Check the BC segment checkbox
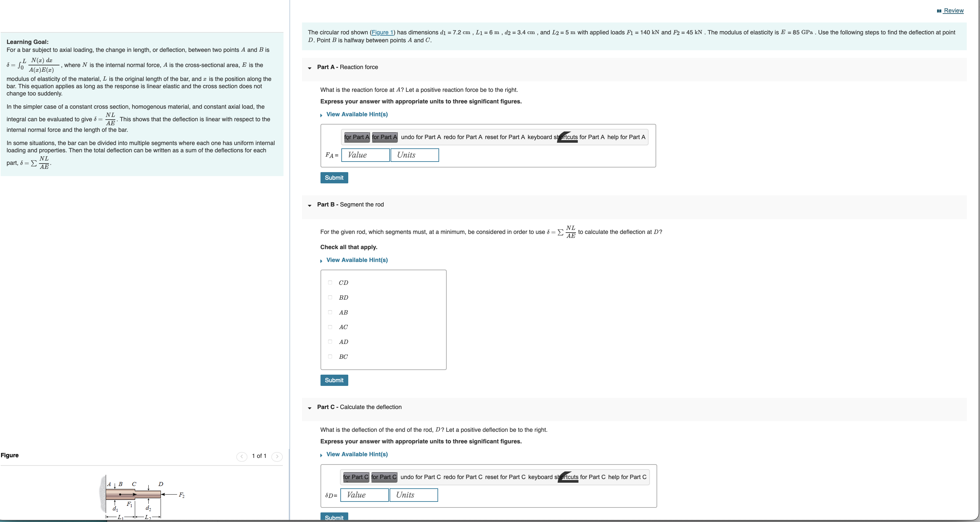Image resolution: width=980 pixels, height=522 pixels. 330,356
